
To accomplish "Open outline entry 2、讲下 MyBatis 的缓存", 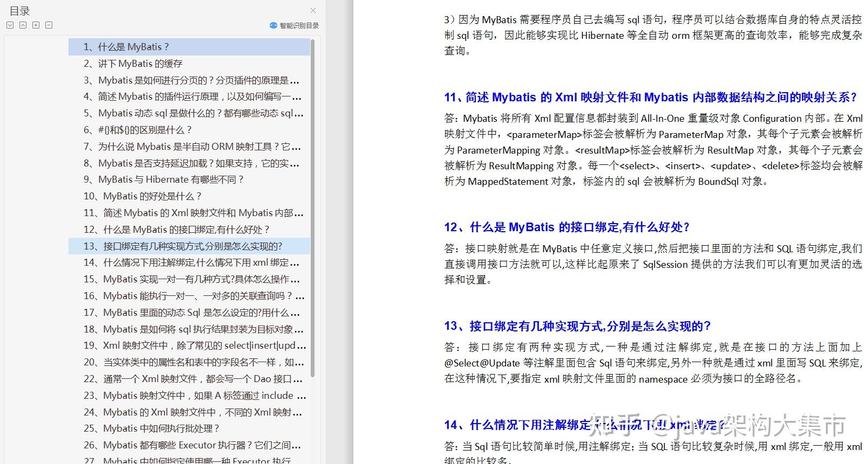I will [189, 64].
